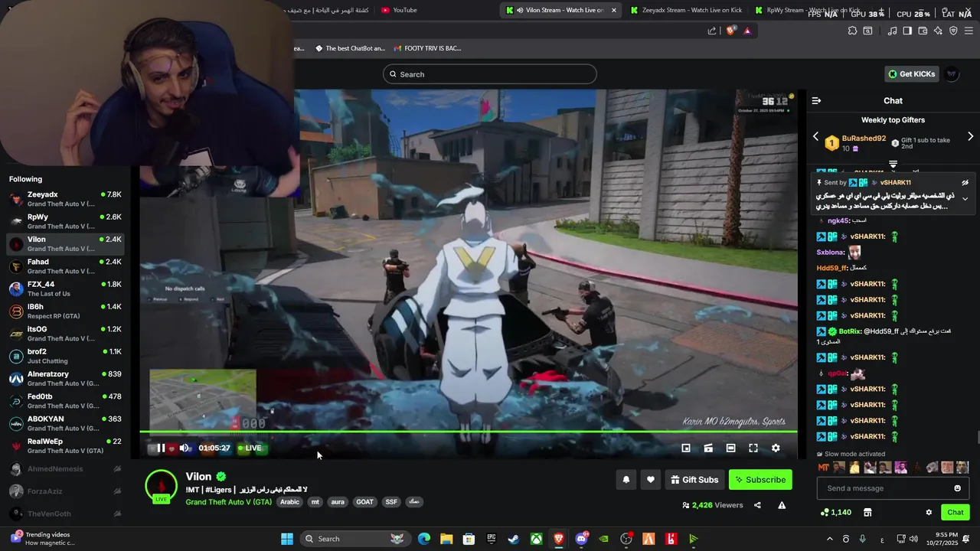
Task: Click the green video progress bar
Action: pyautogui.click(x=468, y=432)
